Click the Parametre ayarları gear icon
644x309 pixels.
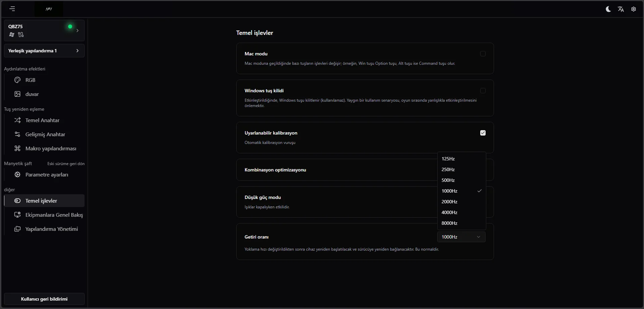coord(17,174)
